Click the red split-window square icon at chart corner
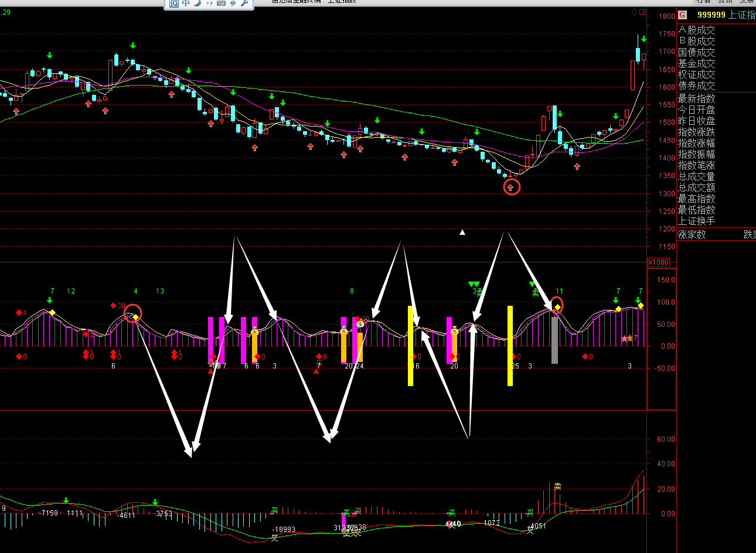 point(642,12)
